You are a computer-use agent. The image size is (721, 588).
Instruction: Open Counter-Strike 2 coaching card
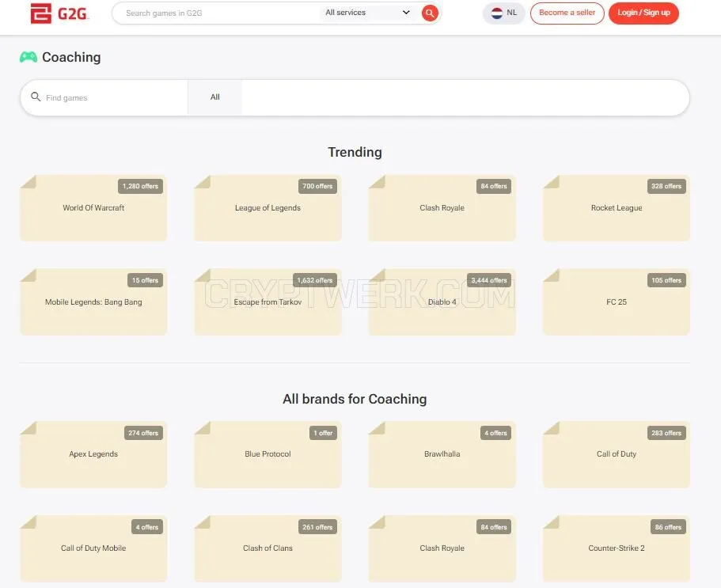[x=617, y=548]
